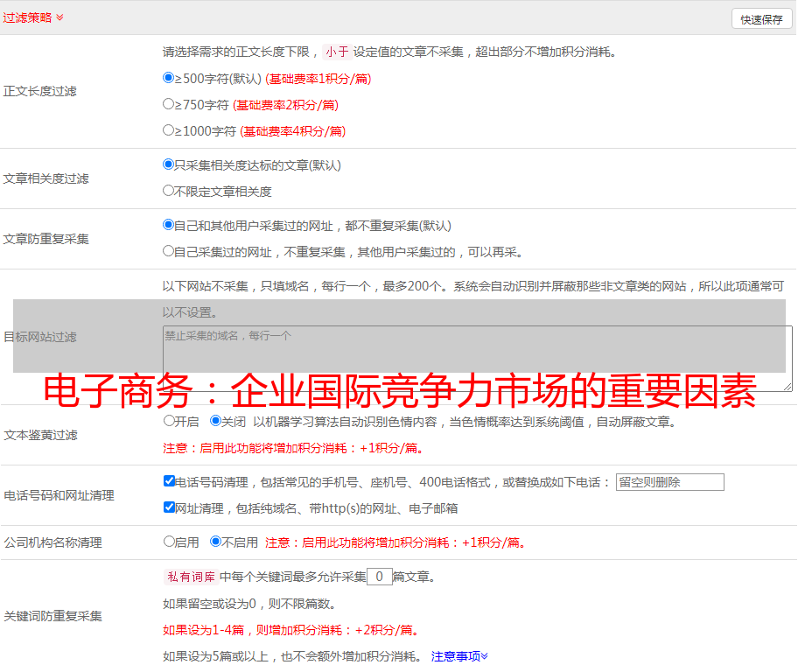
Task: Select the ≥500字符 default length option
Action: click(169, 78)
